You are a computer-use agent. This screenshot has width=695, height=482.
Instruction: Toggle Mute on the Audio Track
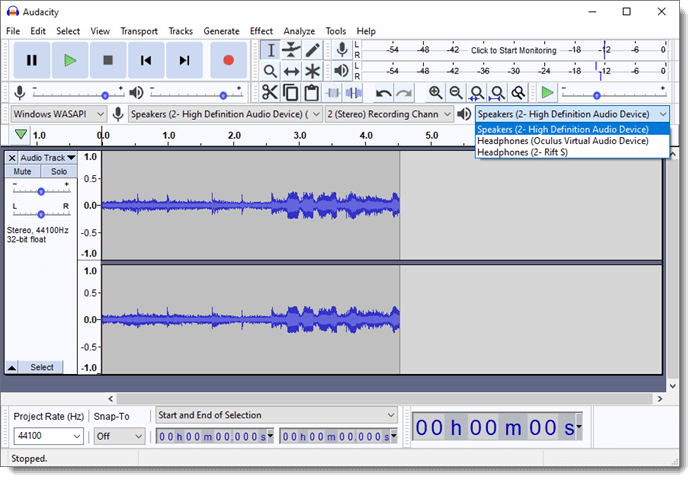[23, 172]
